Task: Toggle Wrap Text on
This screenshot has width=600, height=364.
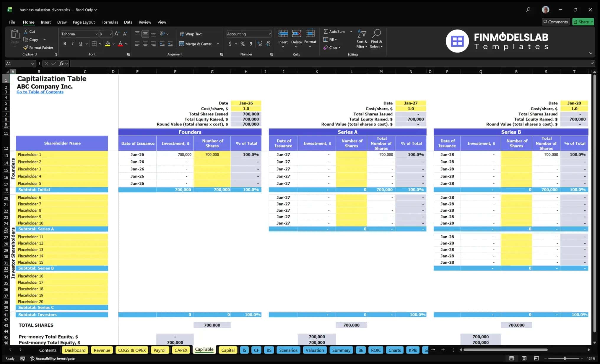Action: click(191, 34)
